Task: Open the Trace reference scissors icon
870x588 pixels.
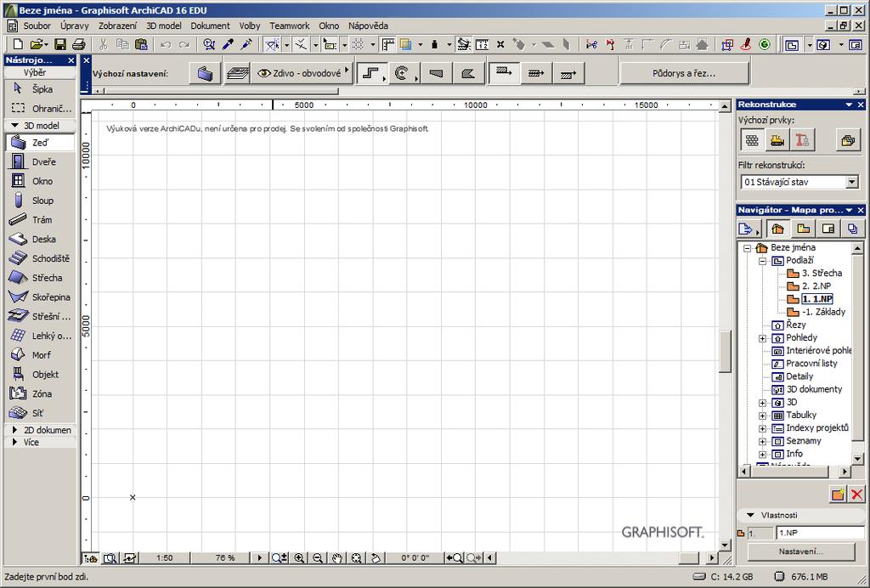Action: (591, 45)
